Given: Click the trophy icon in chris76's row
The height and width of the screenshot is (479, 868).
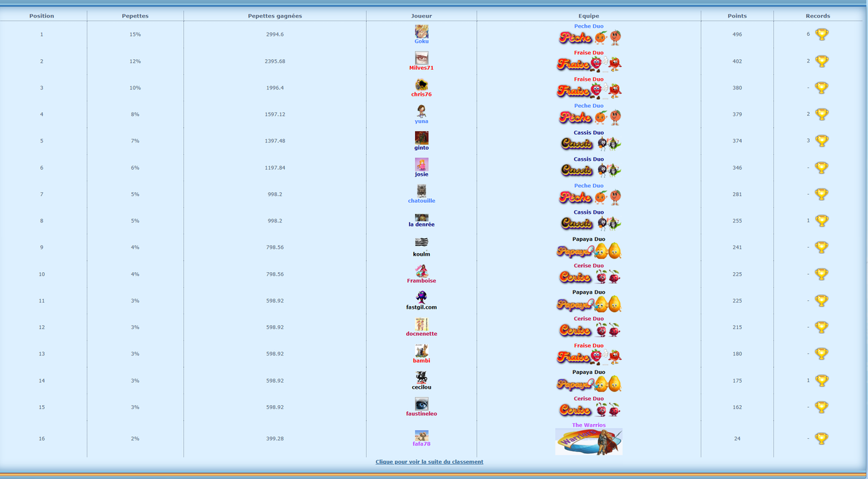Looking at the screenshot, I should 821,88.
